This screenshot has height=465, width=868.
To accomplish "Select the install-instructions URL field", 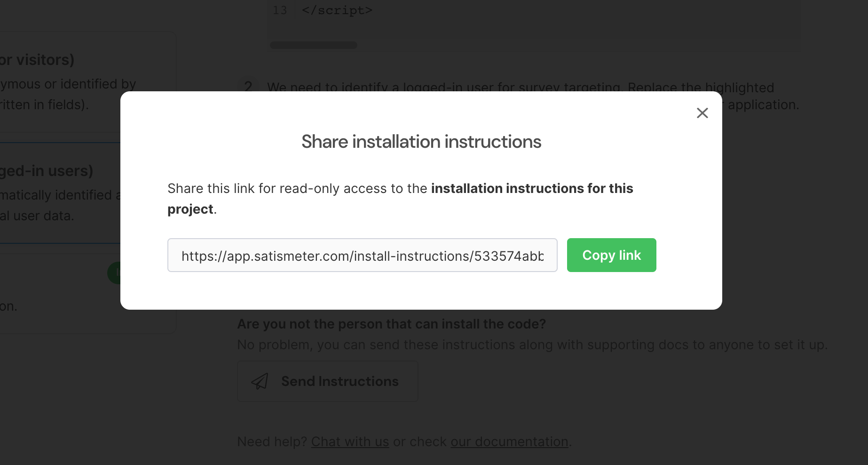I will [363, 255].
